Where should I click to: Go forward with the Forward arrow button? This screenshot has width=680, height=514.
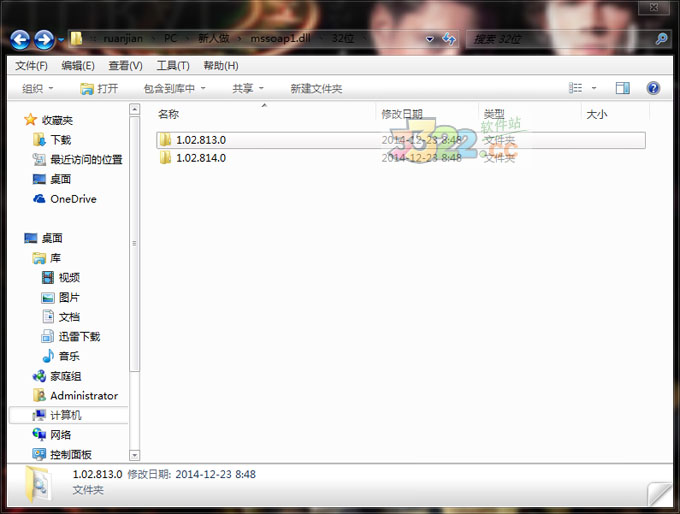[x=44, y=40]
